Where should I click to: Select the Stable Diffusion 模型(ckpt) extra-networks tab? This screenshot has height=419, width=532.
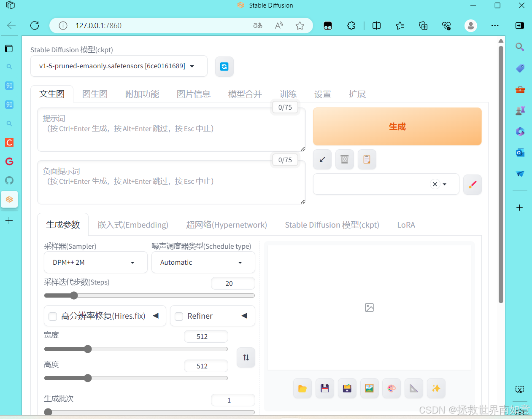pyautogui.click(x=332, y=225)
